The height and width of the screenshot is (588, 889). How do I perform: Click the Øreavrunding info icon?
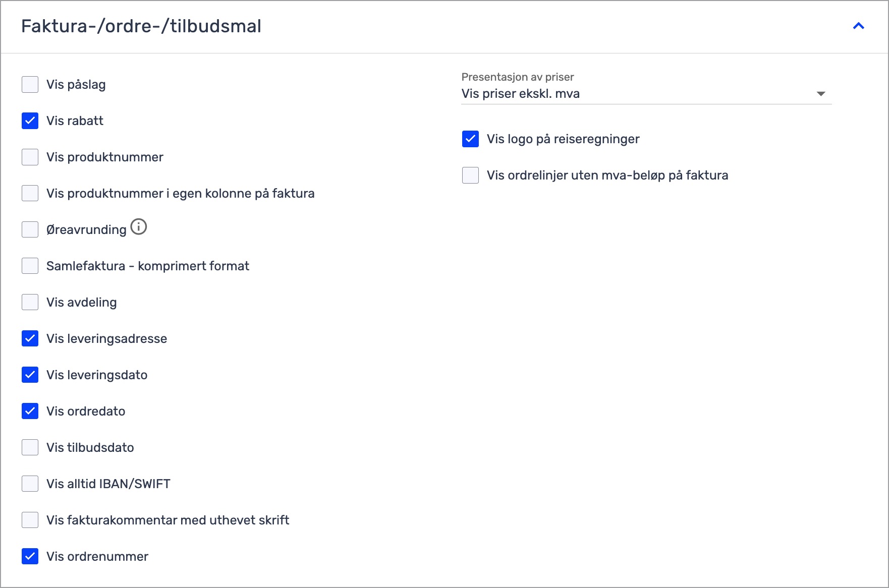(139, 227)
